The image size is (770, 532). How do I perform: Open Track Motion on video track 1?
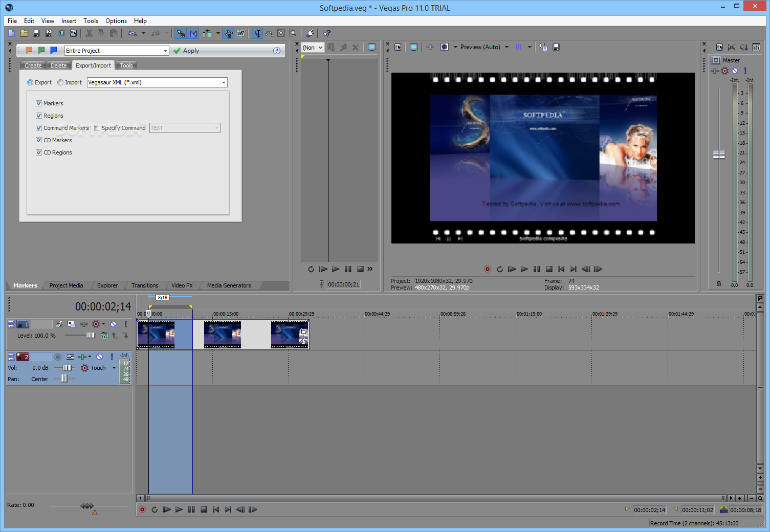[72, 324]
